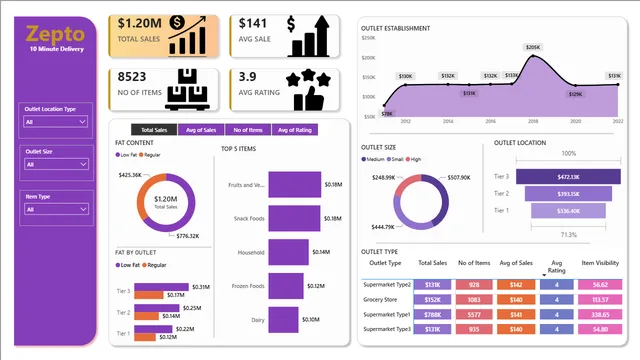640x360 pixels.
Task: Click the Tier 2 funnel bar $393.15K
Action: coord(568,194)
